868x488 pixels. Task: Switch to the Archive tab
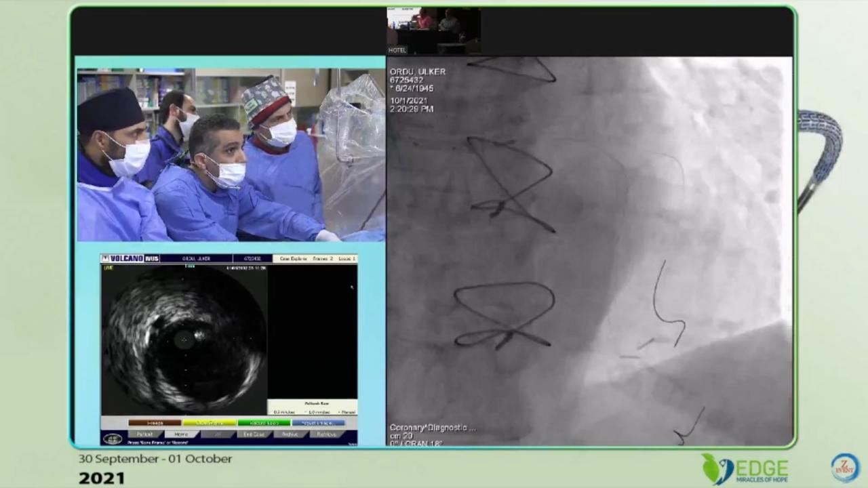click(290, 434)
